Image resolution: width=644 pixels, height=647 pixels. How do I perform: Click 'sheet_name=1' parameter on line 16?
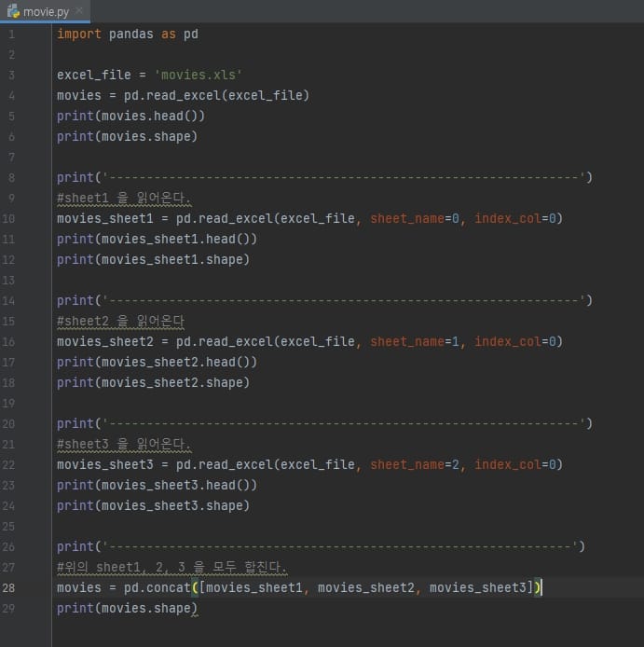coord(415,341)
